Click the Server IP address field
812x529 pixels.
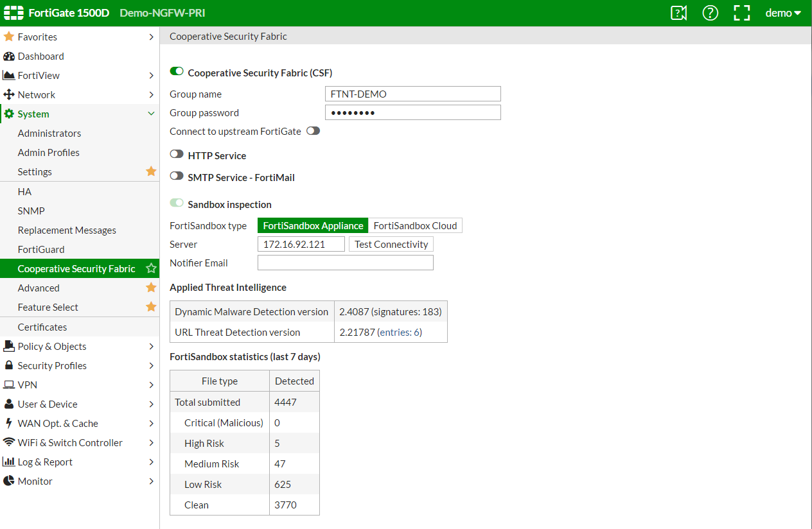[x=301, y=244]
